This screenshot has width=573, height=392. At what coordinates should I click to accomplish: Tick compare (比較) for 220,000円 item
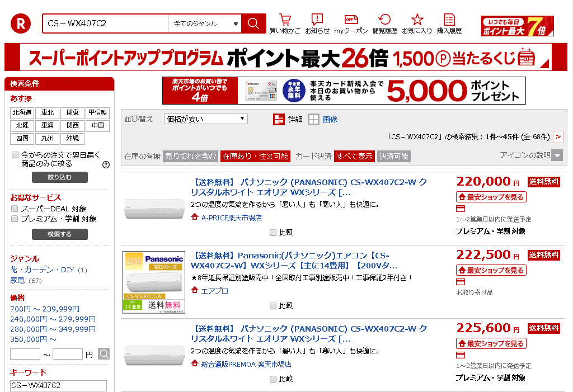click(x=273, y=233)
